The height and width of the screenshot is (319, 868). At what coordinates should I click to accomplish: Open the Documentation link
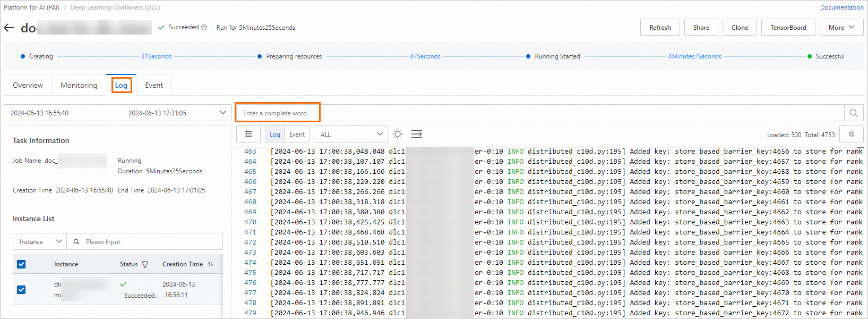[x=841, y=7]
